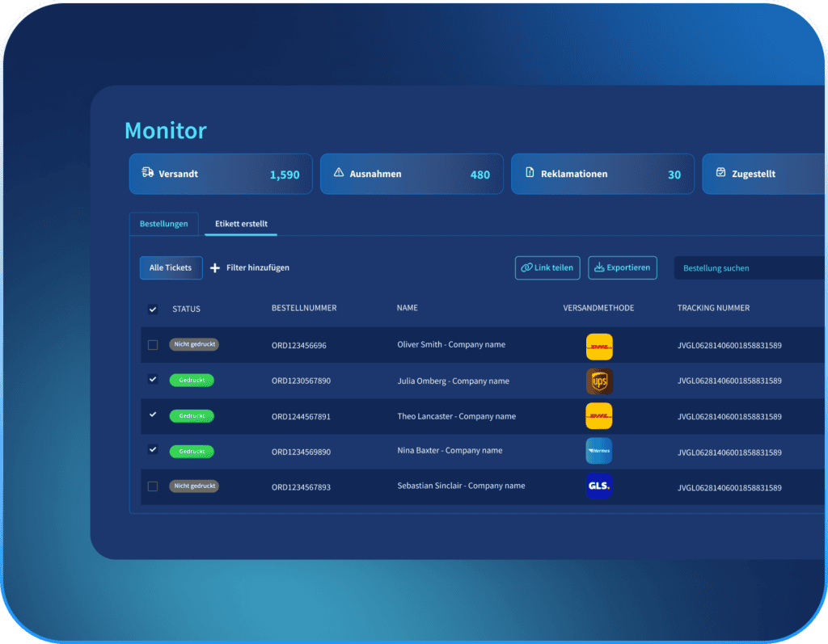Click the DHL logo in Theo Lancaster row
The image size is (828, 644).
coord(599,416)
